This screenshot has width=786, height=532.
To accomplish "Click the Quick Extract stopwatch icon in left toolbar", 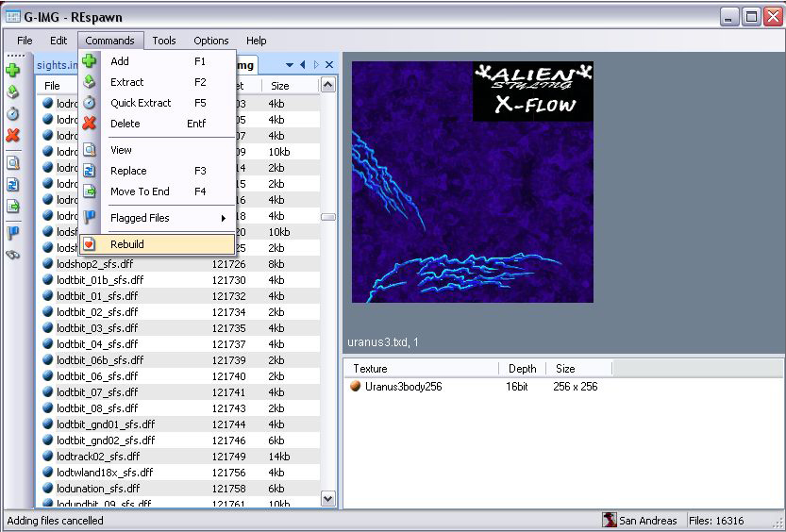I will pyautogui.click(x=13, y=113).
